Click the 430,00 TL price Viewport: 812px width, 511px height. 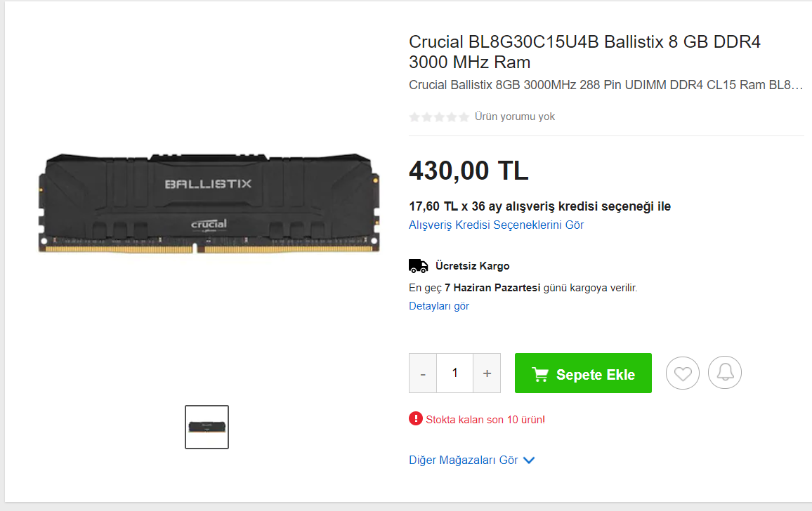pyautogui.click(x=469, y=171)
